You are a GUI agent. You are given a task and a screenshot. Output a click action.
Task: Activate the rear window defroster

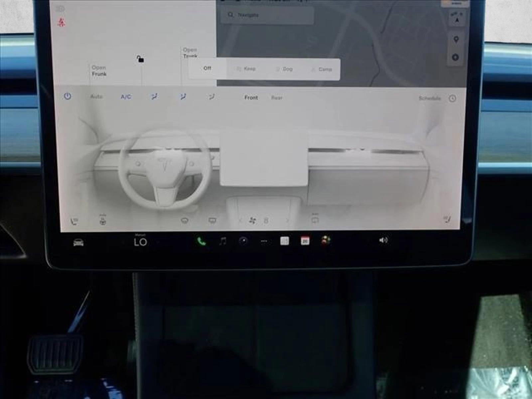click(212, 220)
